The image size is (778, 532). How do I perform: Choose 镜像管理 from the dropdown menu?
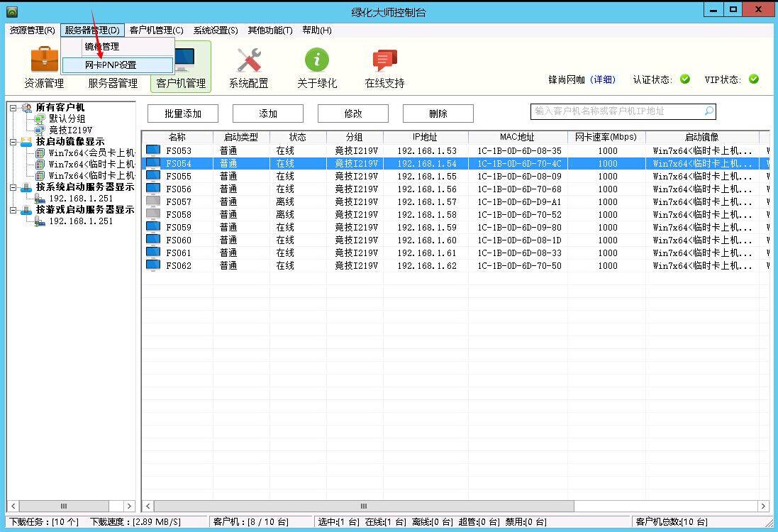[x=102, y=47]
